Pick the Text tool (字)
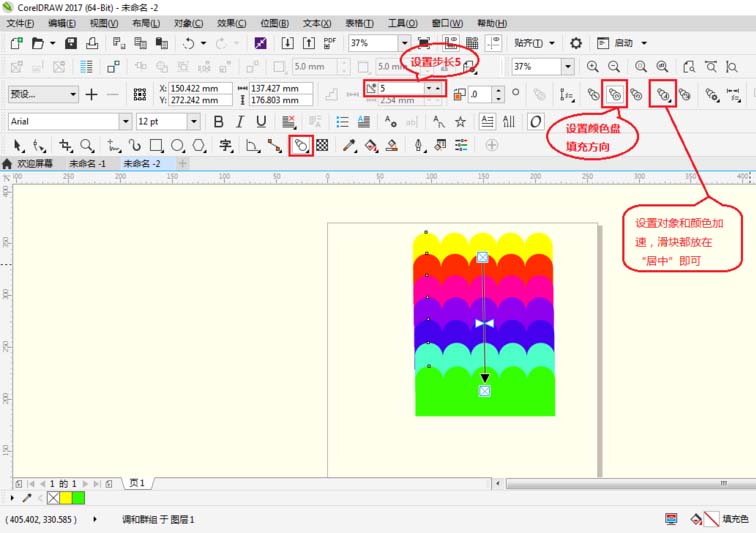 pyautogui.click(x=226, y=145)
